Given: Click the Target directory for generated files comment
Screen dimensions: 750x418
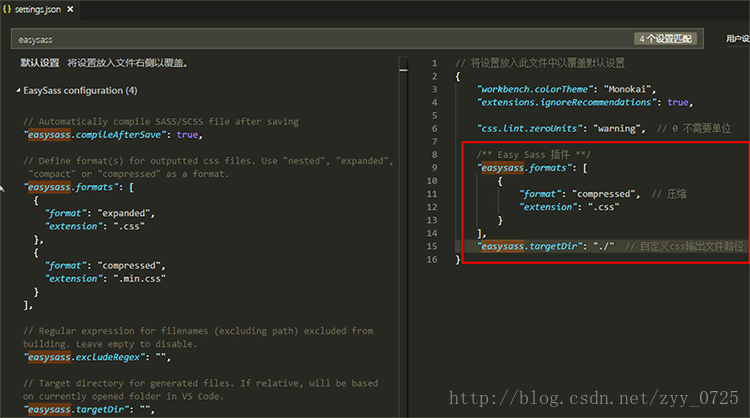Looking at the screenshot, I should point(200,390).
